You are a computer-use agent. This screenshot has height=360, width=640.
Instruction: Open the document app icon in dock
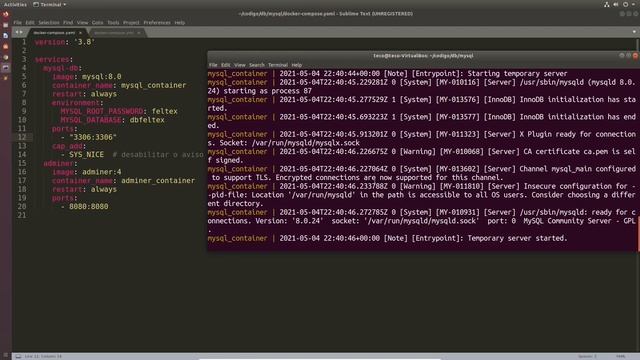click(6, 36)
